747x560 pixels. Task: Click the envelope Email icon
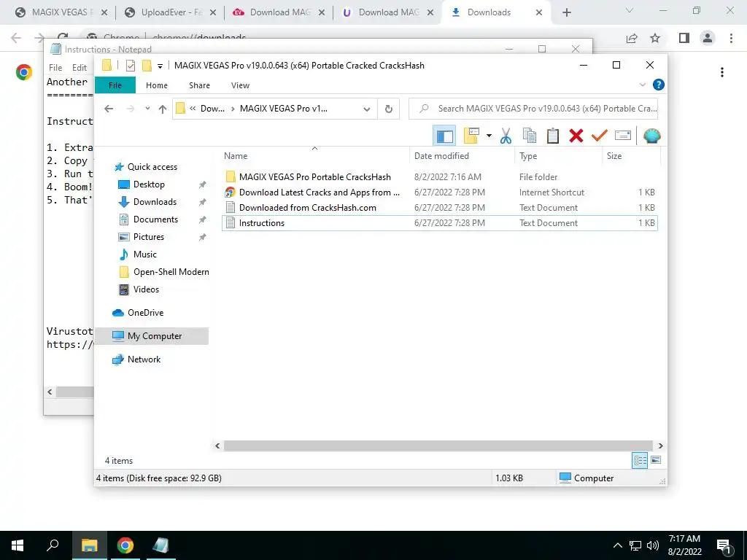tap(623, 136)
